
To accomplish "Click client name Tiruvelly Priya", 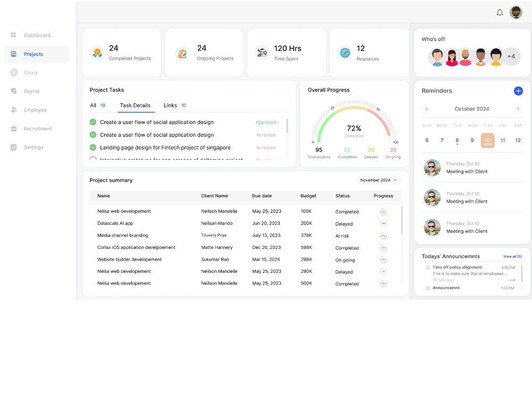I will pos(214,236).
